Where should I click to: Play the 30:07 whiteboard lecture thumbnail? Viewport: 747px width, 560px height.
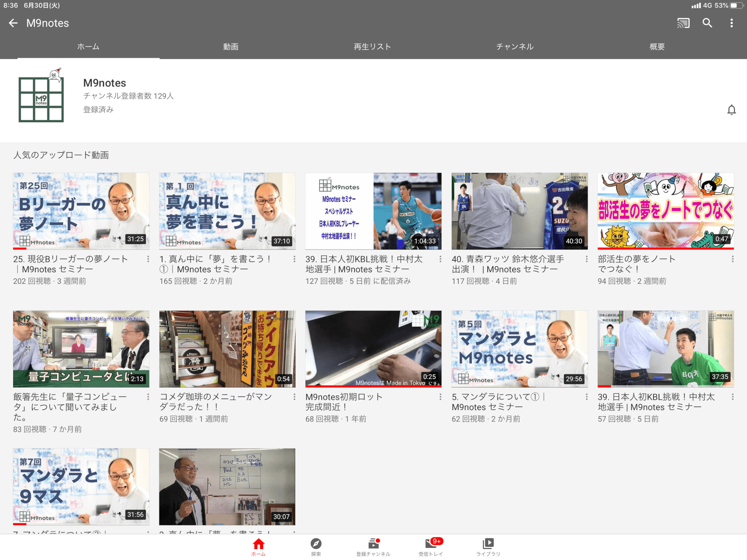pyautogui.click(x=227, y=487)
